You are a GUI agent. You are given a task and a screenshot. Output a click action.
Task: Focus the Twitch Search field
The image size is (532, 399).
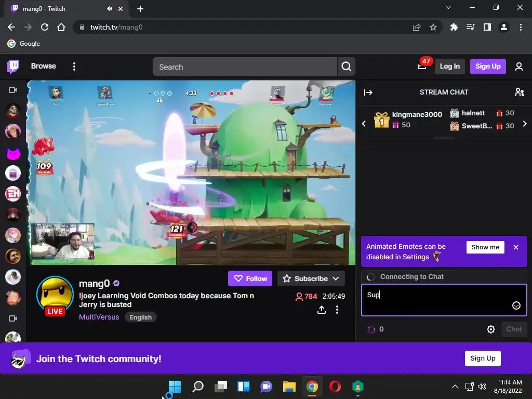(x=245, y=67)
